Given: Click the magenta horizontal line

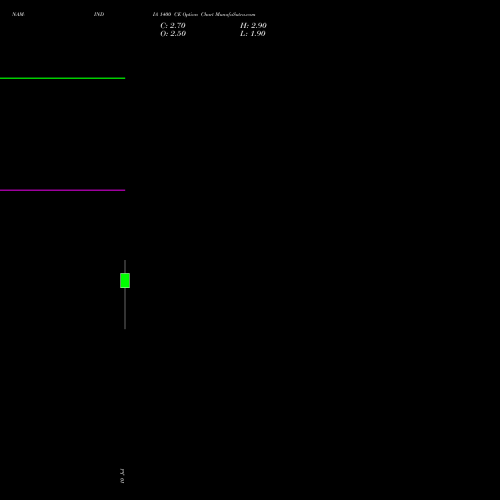Looking at the screenshot, I should coord(62,190).
